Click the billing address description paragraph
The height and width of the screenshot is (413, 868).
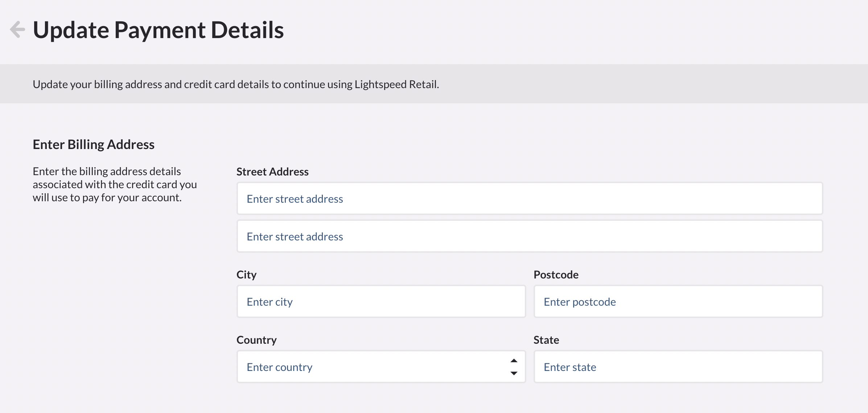(x=115, y=184)
